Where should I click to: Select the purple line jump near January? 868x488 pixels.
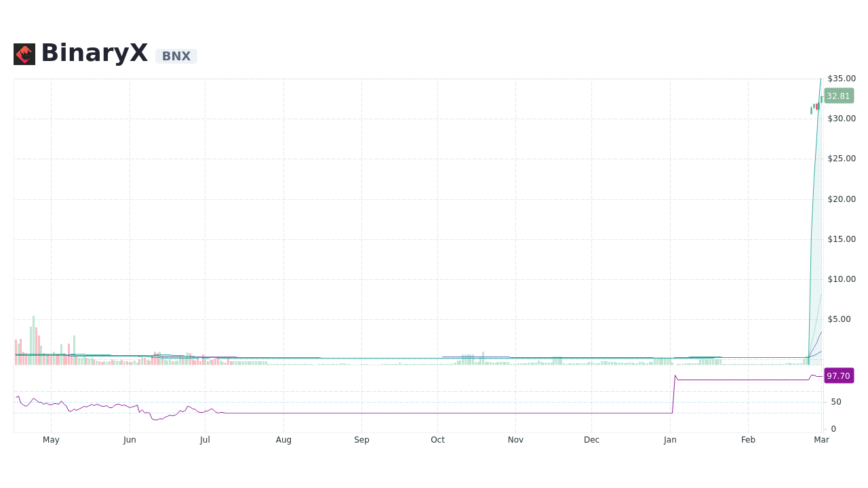675,393
